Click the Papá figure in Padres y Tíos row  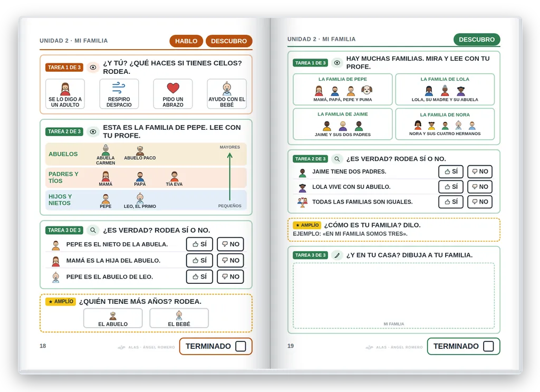[x=140, y=176]
